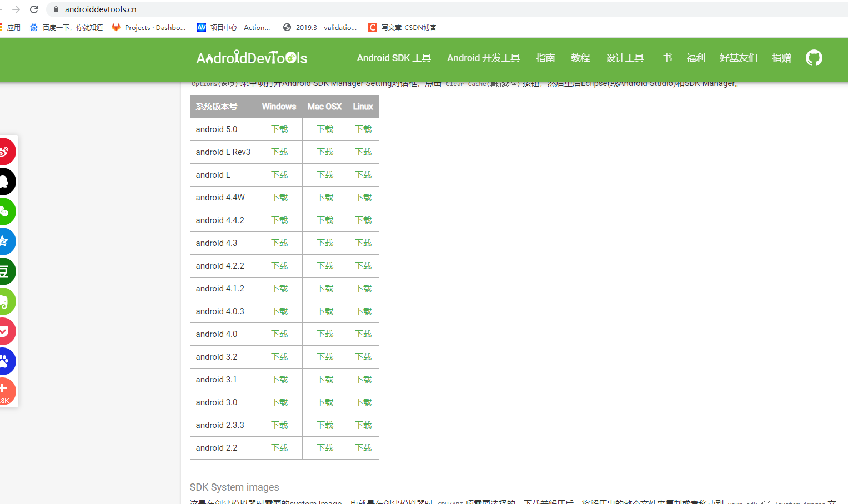Open the Android SDK 工具 menu
The height and width of the screenshot is (504, 848).
394,58
